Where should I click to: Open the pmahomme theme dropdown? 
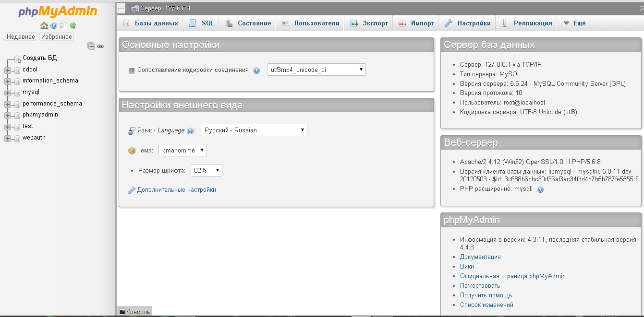pos(182,150)
